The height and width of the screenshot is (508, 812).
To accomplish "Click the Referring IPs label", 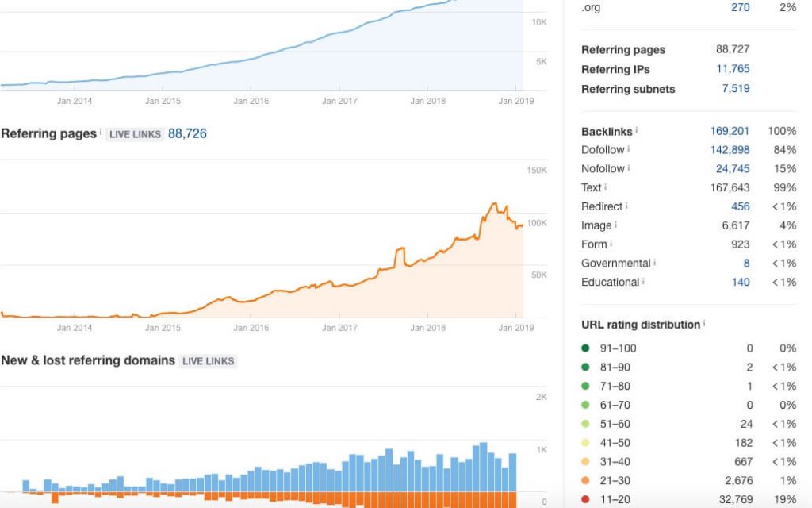I will tap(615, 70).
